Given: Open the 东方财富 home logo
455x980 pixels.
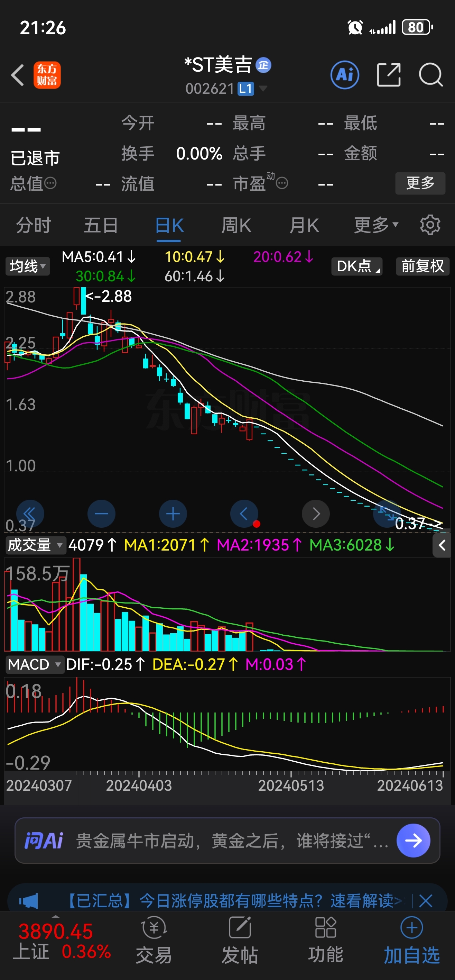Looking at the screenshot, I should 47,75.
